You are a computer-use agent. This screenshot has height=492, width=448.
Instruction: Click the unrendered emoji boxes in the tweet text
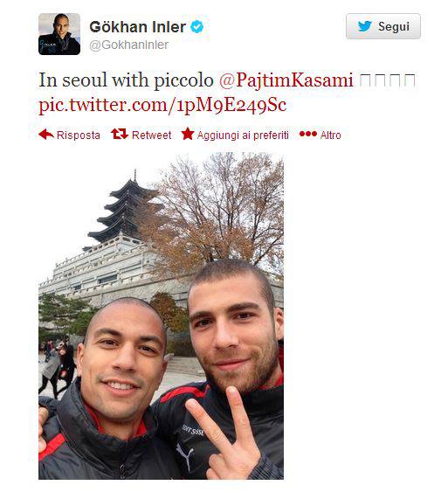coord(388,80)
